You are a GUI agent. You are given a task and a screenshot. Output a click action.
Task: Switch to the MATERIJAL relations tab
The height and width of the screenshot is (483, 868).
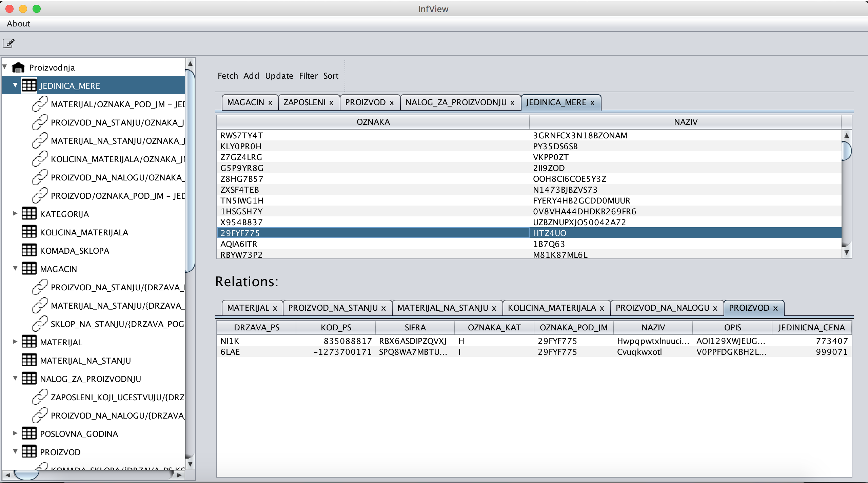(x=248, y=308)
